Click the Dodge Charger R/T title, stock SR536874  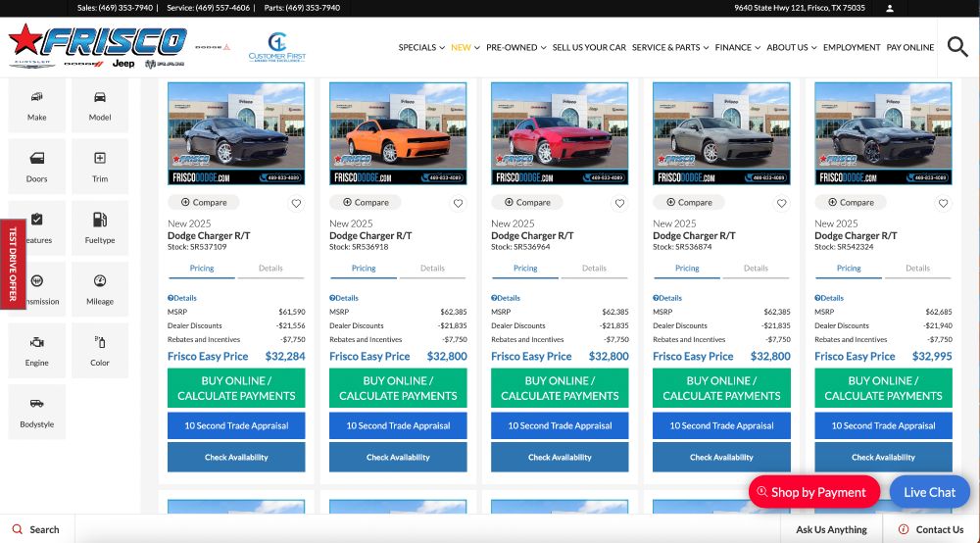(694, 235)
